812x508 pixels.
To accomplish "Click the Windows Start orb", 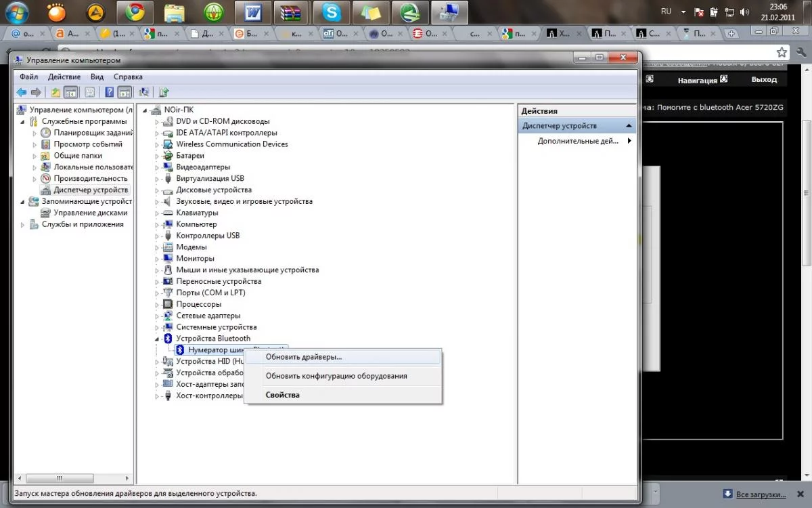I will (17, 12).
